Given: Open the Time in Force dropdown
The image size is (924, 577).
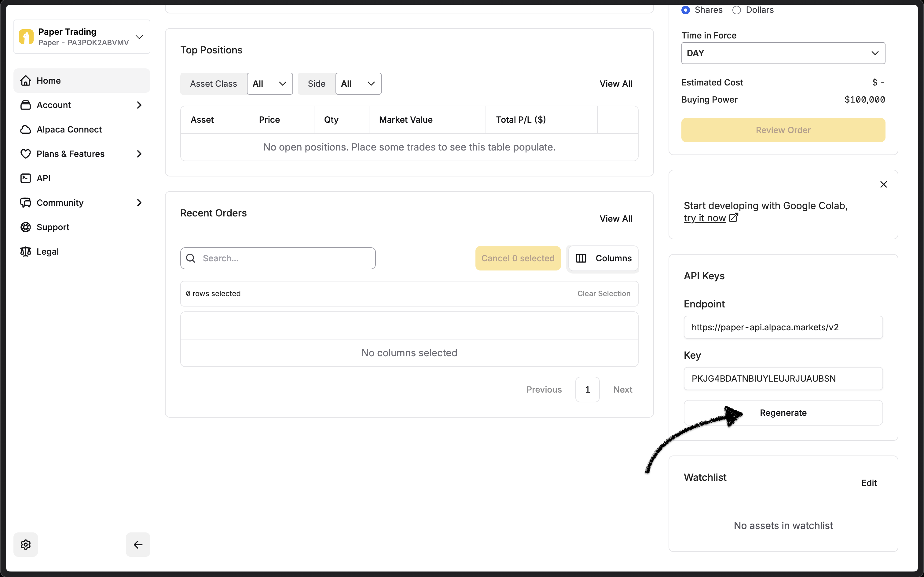Looking at the screenshot, I should pyautogui.click(x=783, y=53).
